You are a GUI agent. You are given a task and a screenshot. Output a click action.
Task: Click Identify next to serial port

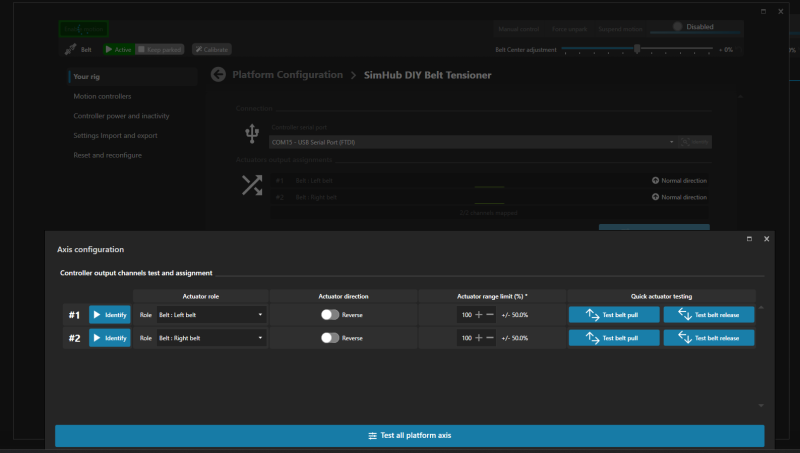pyautogui.click(x=695, y=142)
